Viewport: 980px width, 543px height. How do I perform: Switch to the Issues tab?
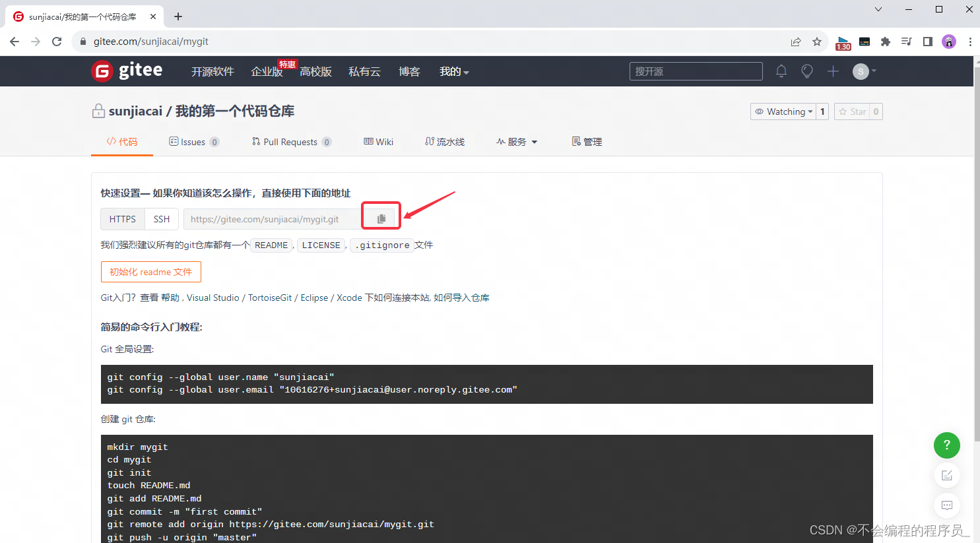(194, 142)
